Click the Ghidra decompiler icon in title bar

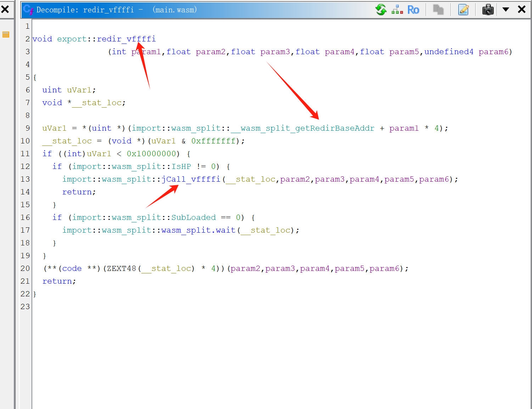coord(28,10)
